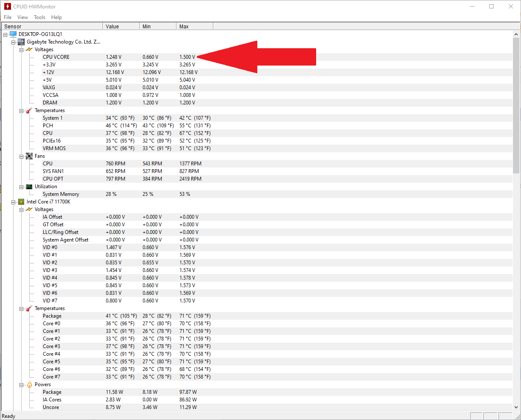Collapse the Gigabyte Technology motherboard node
Viewport: 521px width, 420px height.
[13, 42]
